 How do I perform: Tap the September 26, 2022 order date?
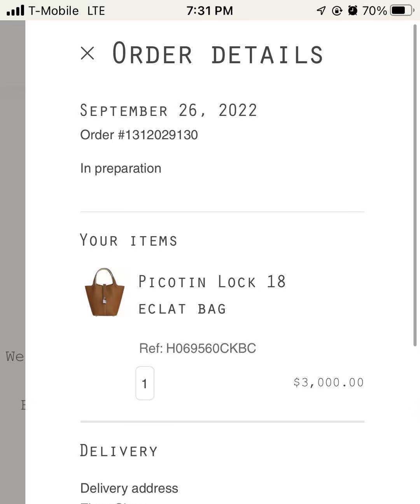pos(168,111)
